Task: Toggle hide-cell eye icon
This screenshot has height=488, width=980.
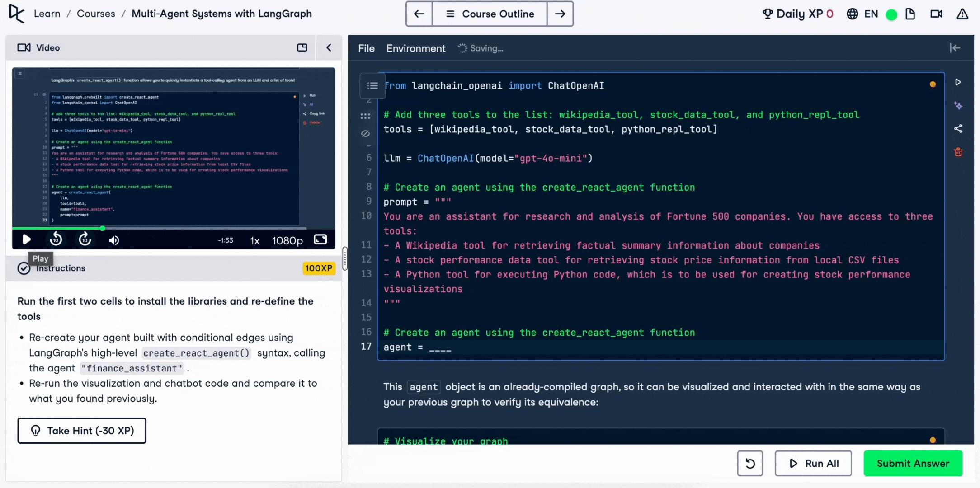Action: [x=365, y=134]
